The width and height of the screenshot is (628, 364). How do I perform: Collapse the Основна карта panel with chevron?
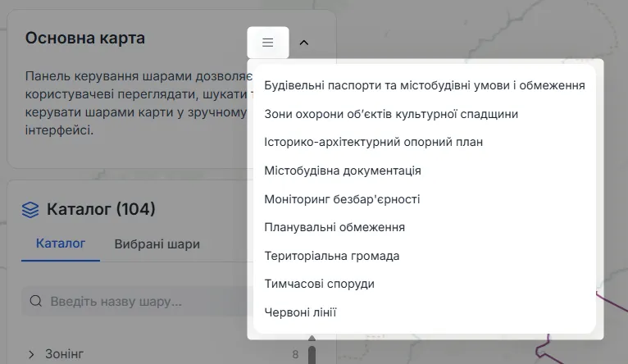304,43
